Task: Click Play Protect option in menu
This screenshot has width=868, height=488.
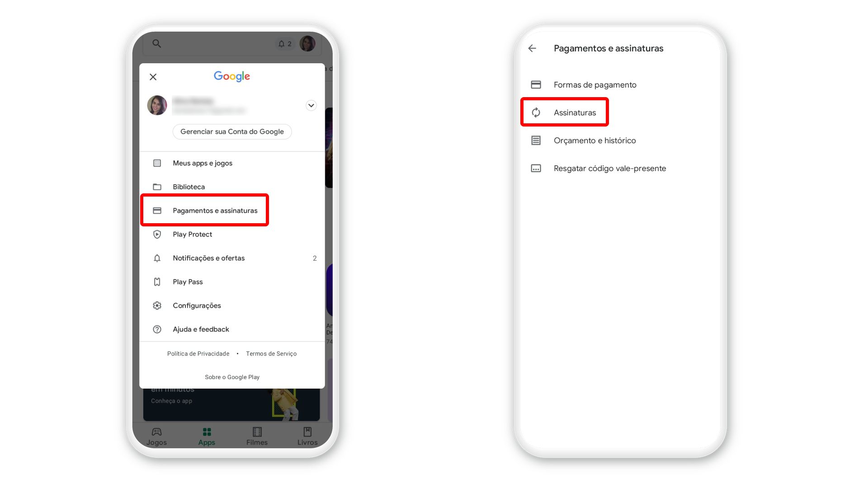Action: 192,234
